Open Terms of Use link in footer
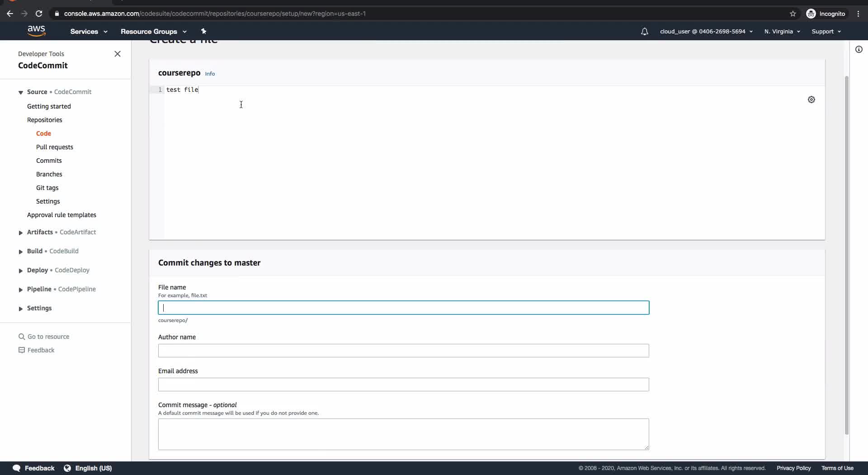868x475 pixels. (837, 468)
